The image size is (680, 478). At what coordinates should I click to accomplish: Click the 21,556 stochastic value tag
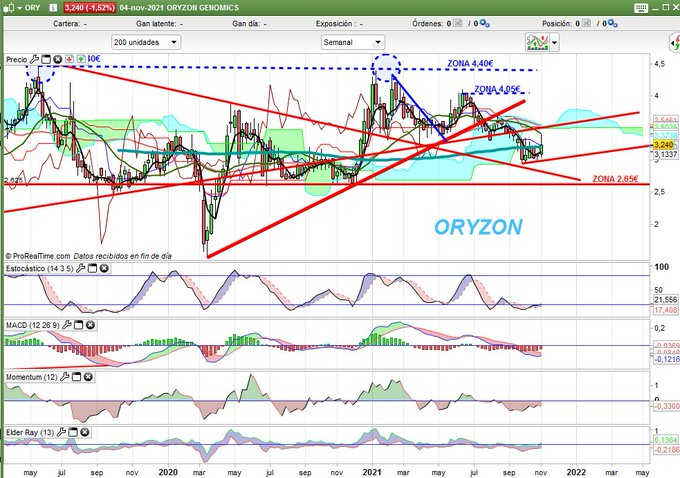point(665,299)
